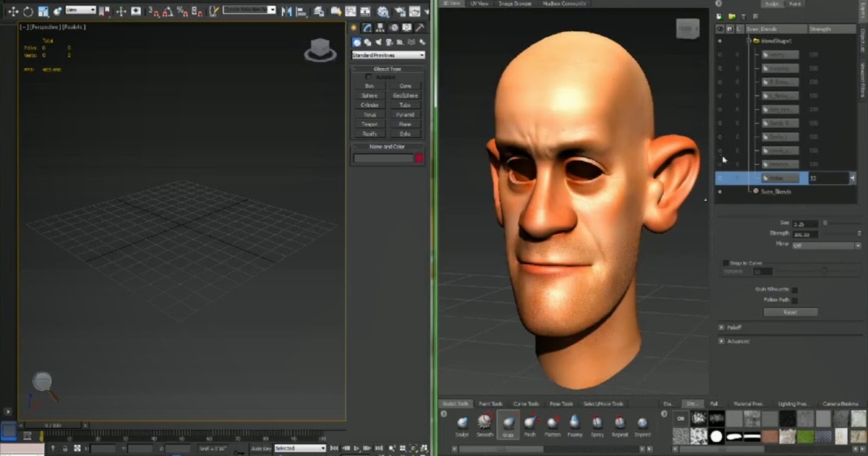This screenshot has width=868, height=456.
Task: Collapse the BlendShape1 tree node
Action: coord(748,41)
